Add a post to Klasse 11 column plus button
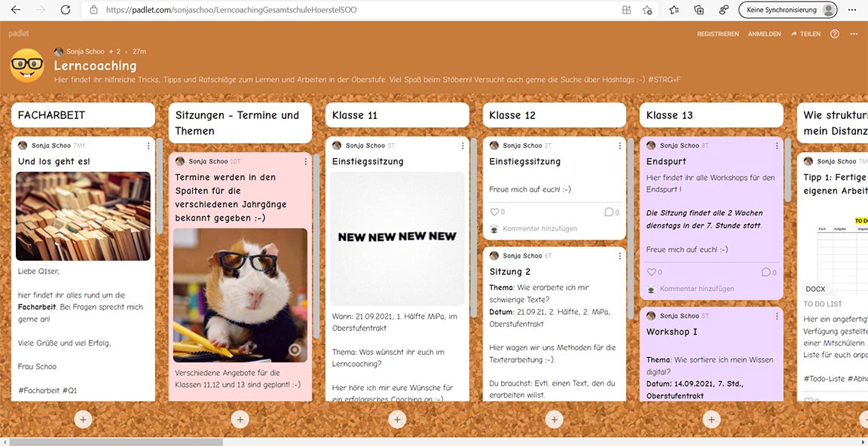The height and width of the screenshot is (446, 868). coord(397,420)
